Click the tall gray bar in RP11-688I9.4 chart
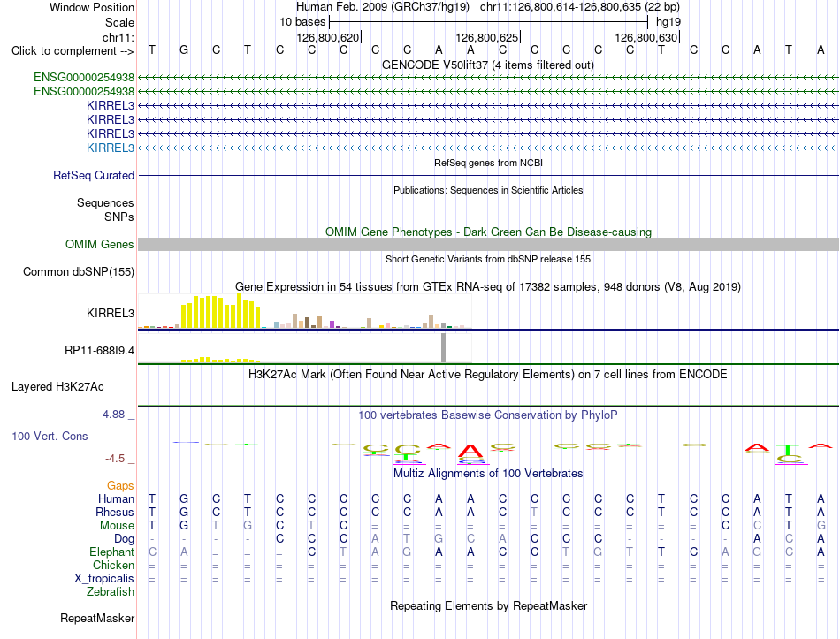Image resolution: width=840 pixels, height=639 pixels. pos(443,347)
